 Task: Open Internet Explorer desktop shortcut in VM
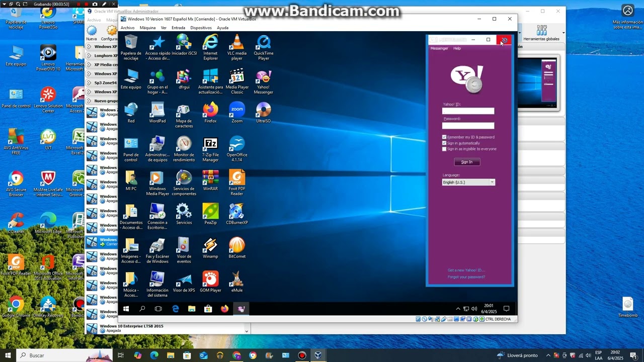point(210,48)
